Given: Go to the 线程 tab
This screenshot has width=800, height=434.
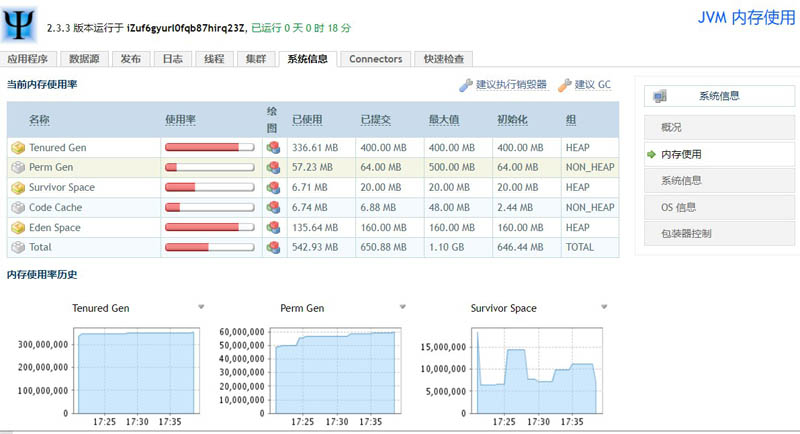Looking at the screenshot, I should pyautogui.click(x=214, y=59).
